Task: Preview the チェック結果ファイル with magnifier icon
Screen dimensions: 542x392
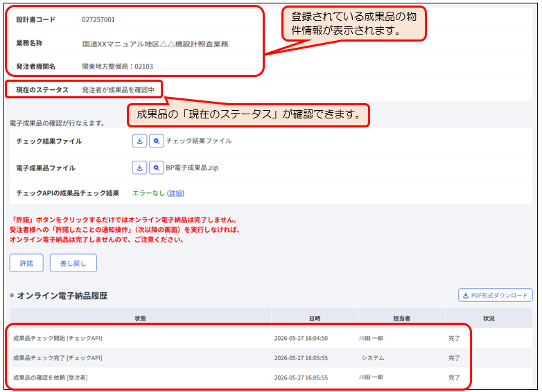Action: coord(156,141)
